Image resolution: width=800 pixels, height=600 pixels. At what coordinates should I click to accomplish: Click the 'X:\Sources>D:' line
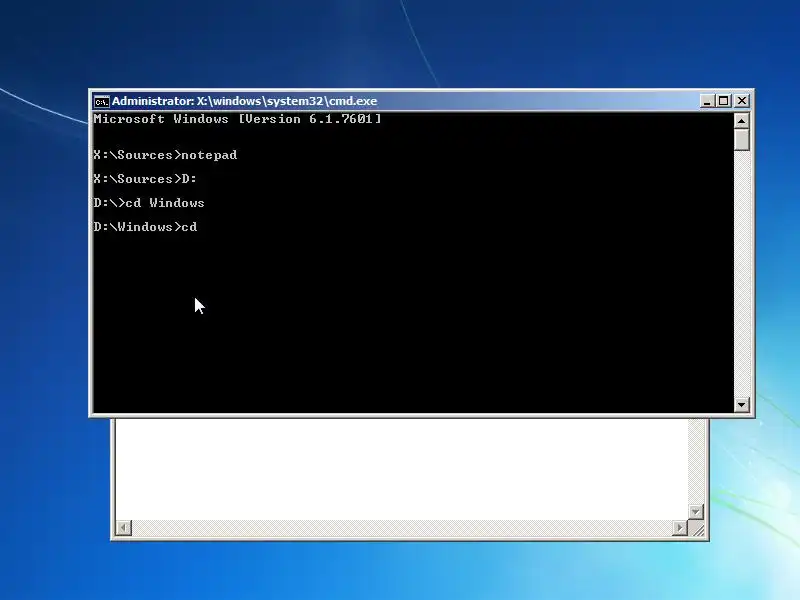[x=145, y=179]
